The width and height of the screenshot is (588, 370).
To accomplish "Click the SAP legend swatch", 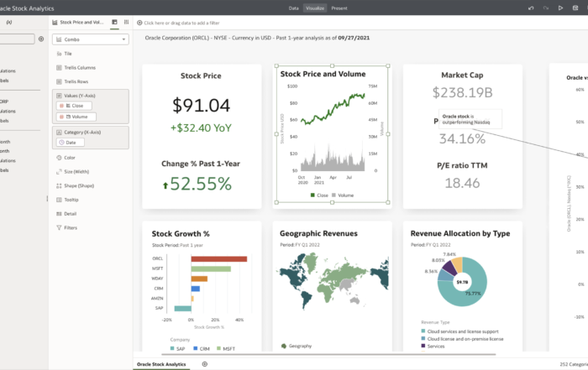I will pyautogui.click(x=172, y=348).
